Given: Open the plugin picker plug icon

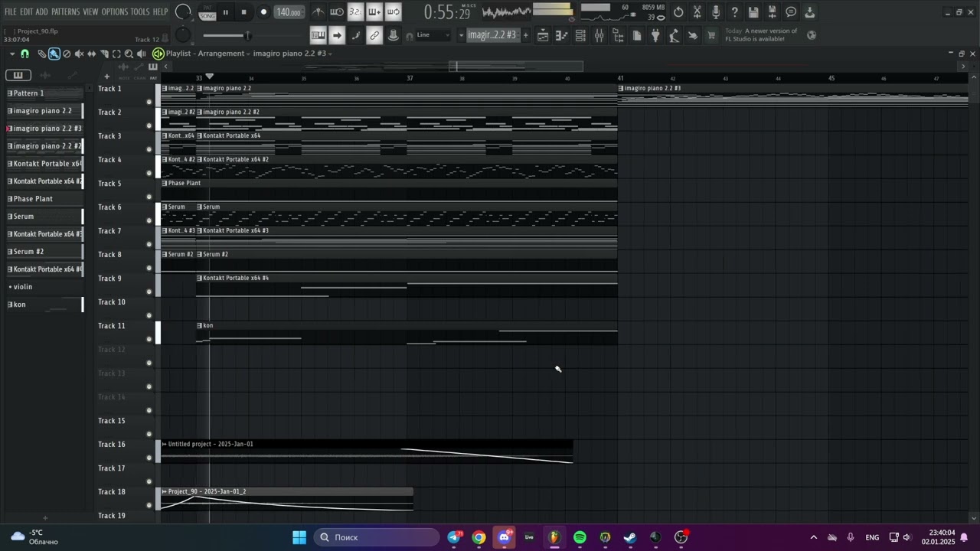Looking at the screenshot, I should 655,35.
